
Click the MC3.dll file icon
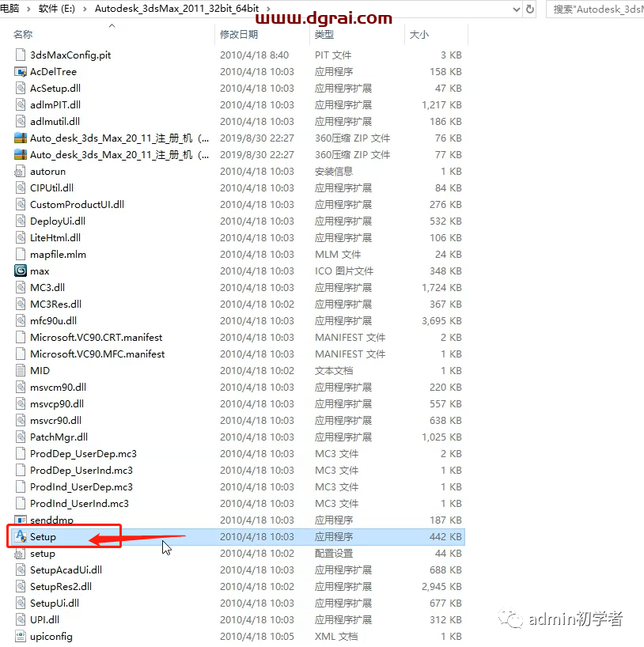coord(21,288)
